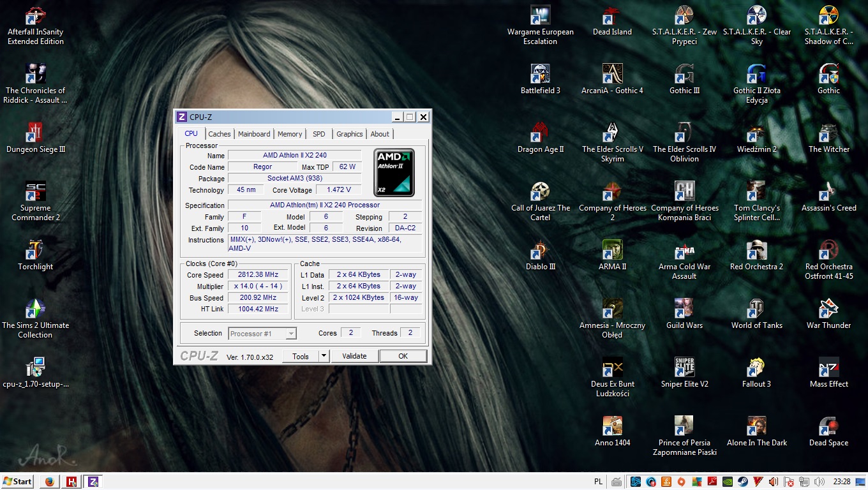
Task: Select the cpu-z_1.70-setup installer file
Action: 35,373
